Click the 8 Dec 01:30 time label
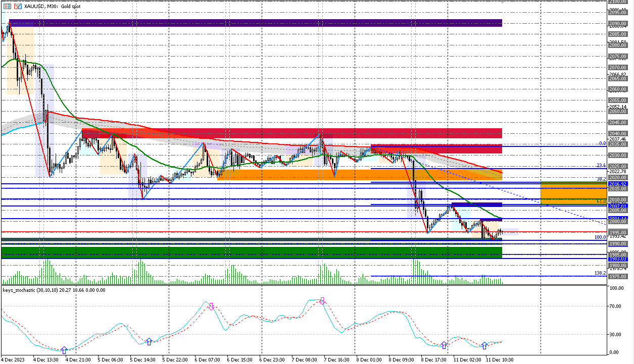634x364 pixels. (x=369, y=360)
